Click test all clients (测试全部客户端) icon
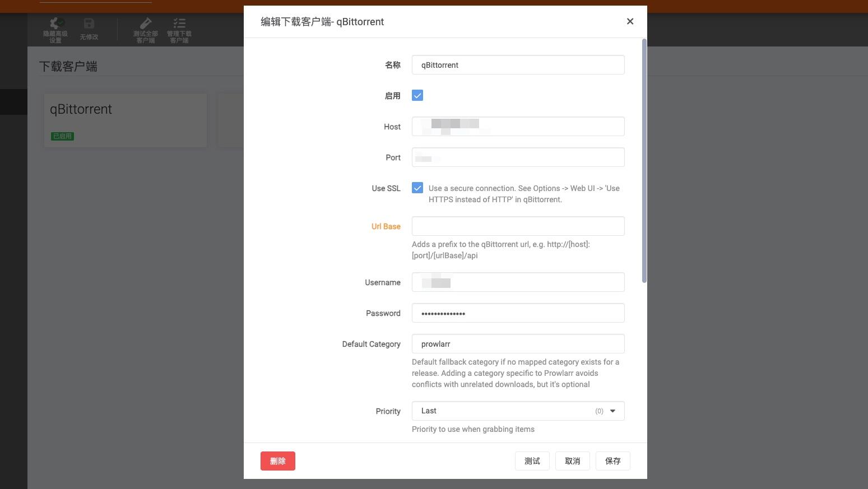 coord(145,23)
